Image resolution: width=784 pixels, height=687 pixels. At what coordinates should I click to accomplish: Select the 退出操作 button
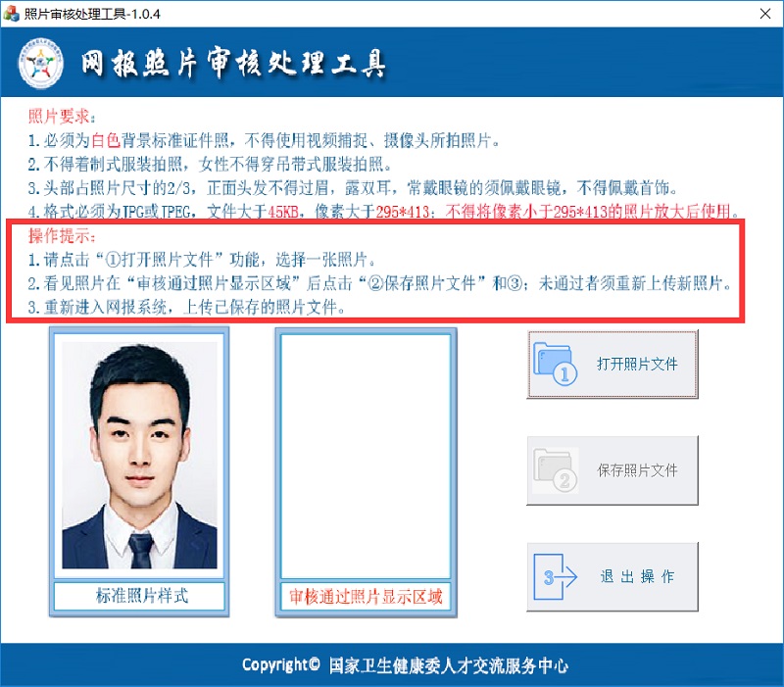635,576
